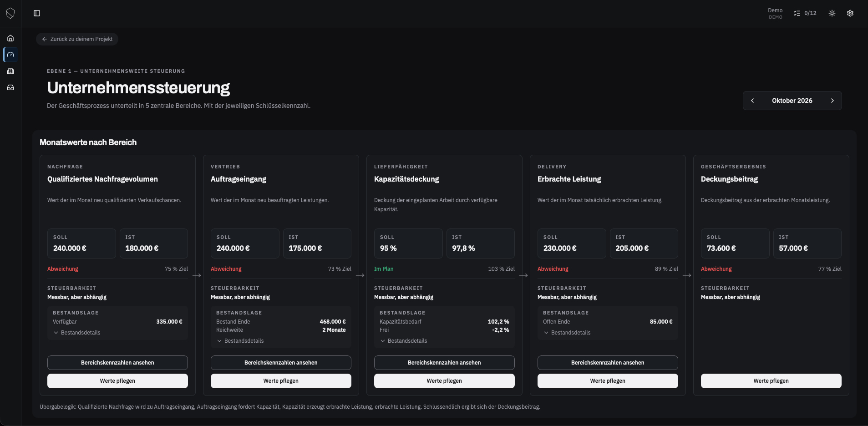
Task: Click the SOLL value 73.600 €
Action: pos(721,248)
